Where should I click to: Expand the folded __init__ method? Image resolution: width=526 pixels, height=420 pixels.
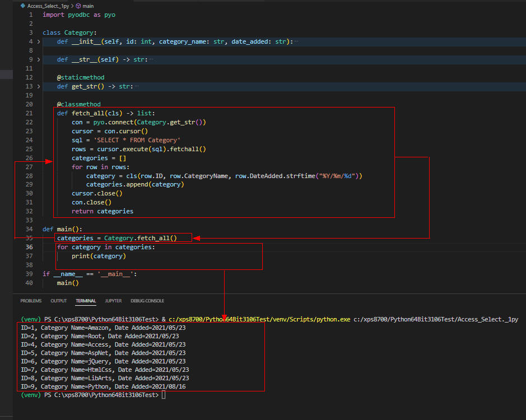point(39,41)
